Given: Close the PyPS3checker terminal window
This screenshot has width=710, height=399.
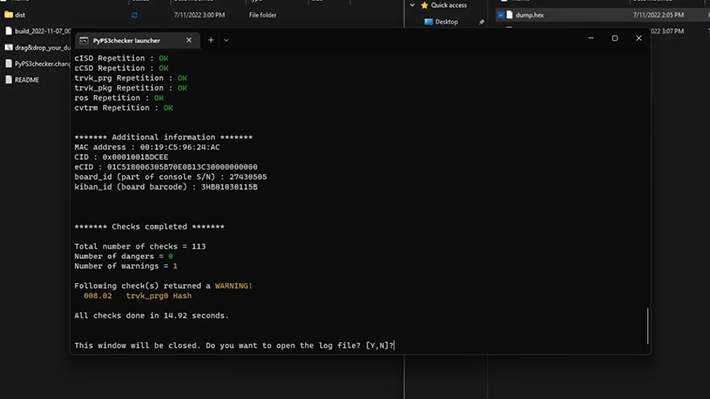Looking at the screenshot, I should (639, 38).
